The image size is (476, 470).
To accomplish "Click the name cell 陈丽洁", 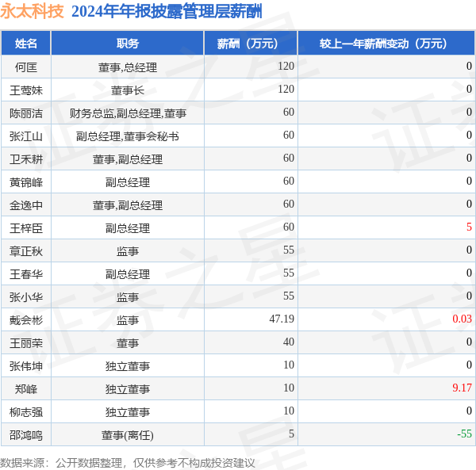I will pos(26,113).
